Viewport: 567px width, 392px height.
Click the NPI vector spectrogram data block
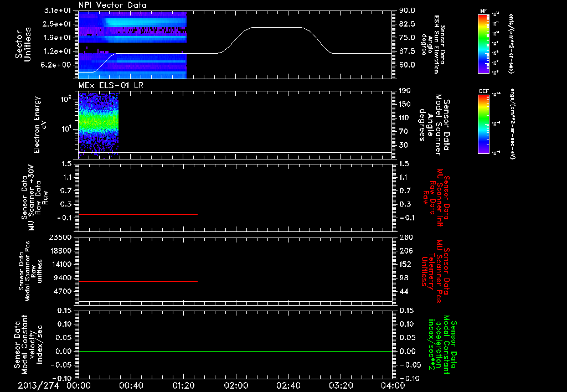pyautogui.click(x=132, y=44)
